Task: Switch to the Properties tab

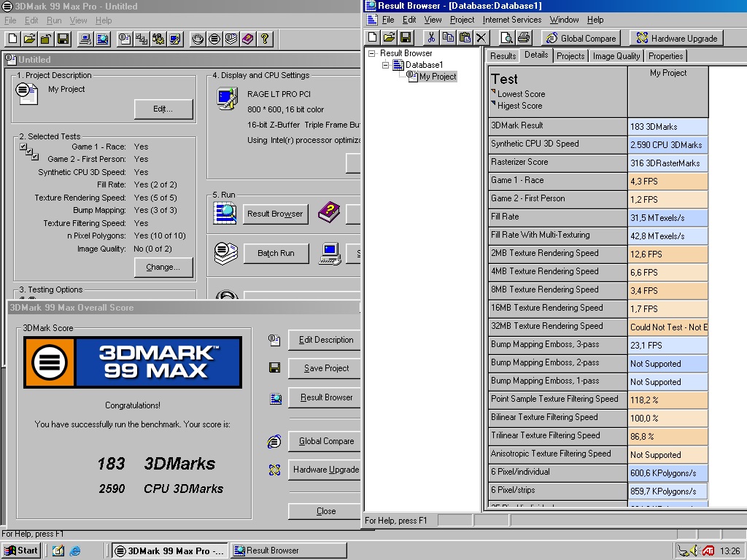Action: [665, 56]
